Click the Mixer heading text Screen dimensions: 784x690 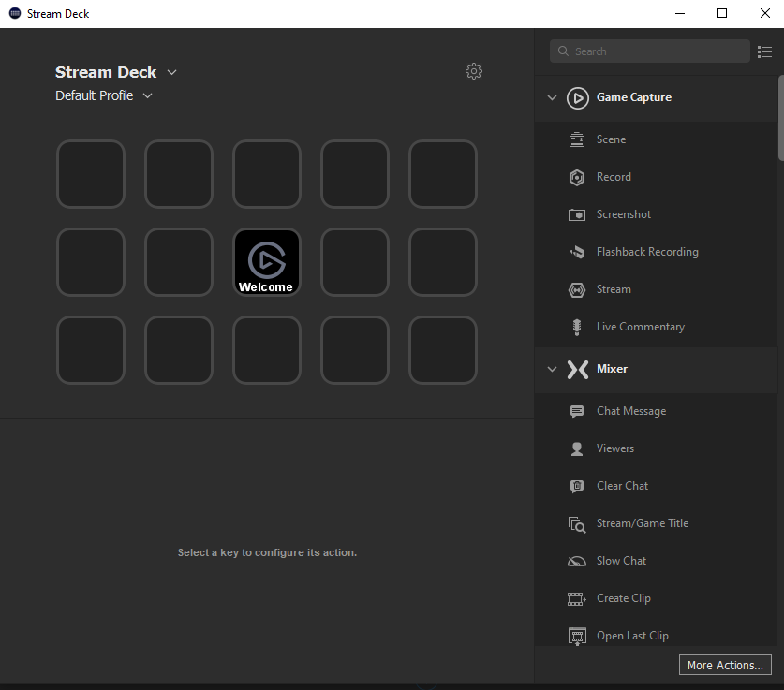click(x=612, y=369)
